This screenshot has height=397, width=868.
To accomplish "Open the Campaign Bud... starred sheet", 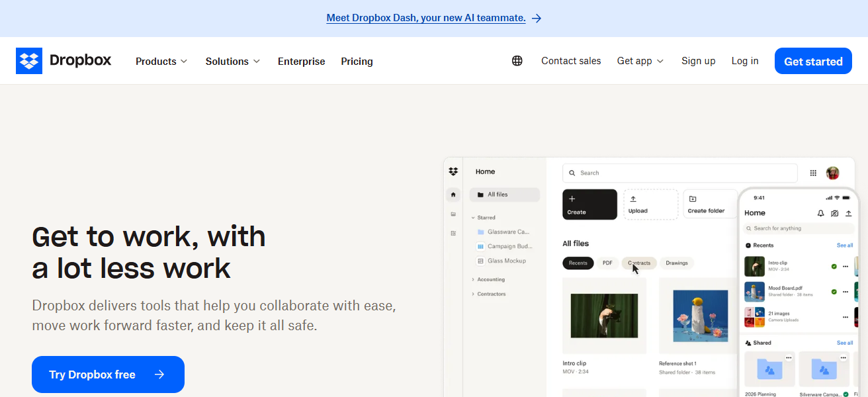I will (x=505, y=246).
